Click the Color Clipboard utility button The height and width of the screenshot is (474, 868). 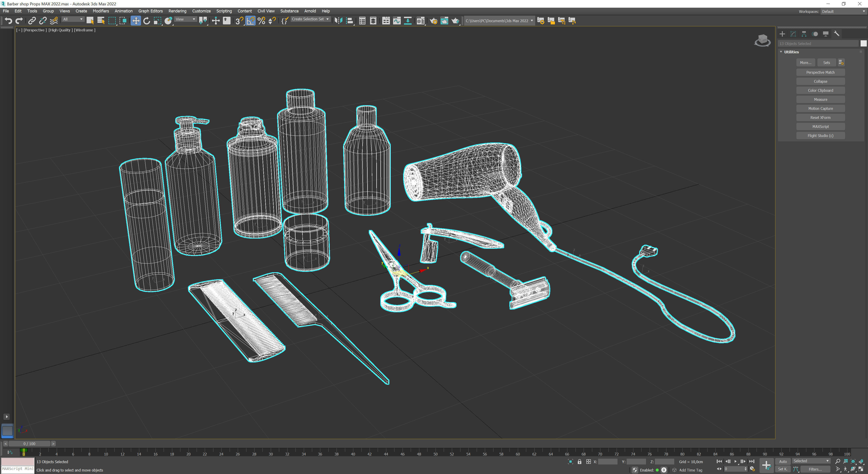coord(820,90)
